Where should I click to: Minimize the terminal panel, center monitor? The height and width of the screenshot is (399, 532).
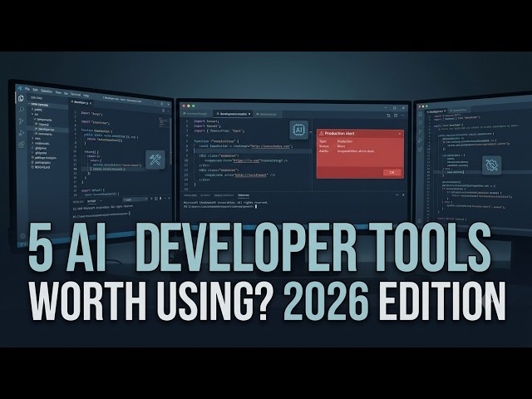pos(397,195)
